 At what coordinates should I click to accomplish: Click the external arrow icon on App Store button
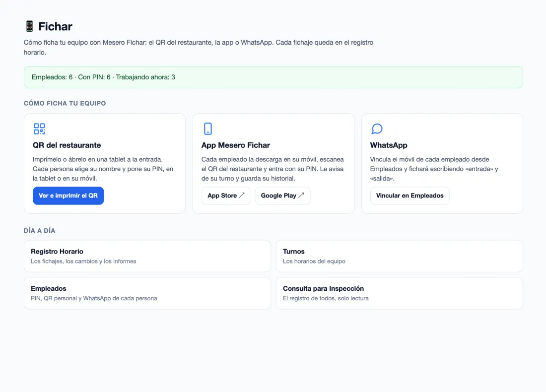(x=242, y=196)
